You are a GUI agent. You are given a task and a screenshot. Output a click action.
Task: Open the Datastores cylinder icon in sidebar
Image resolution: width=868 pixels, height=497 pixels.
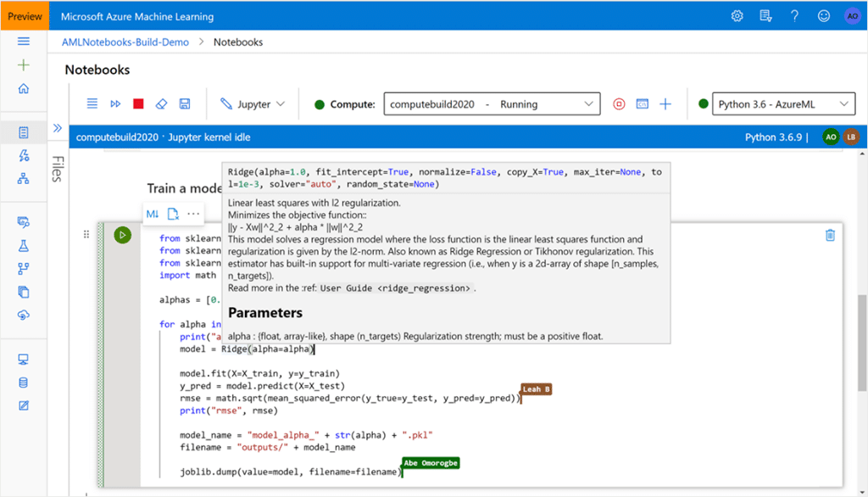click(23, 383)
